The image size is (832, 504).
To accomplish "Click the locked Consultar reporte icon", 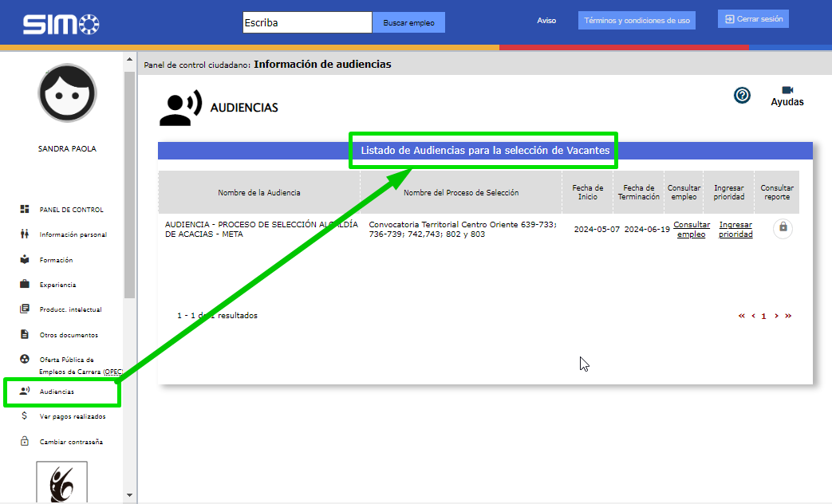I will coord(783,228).
